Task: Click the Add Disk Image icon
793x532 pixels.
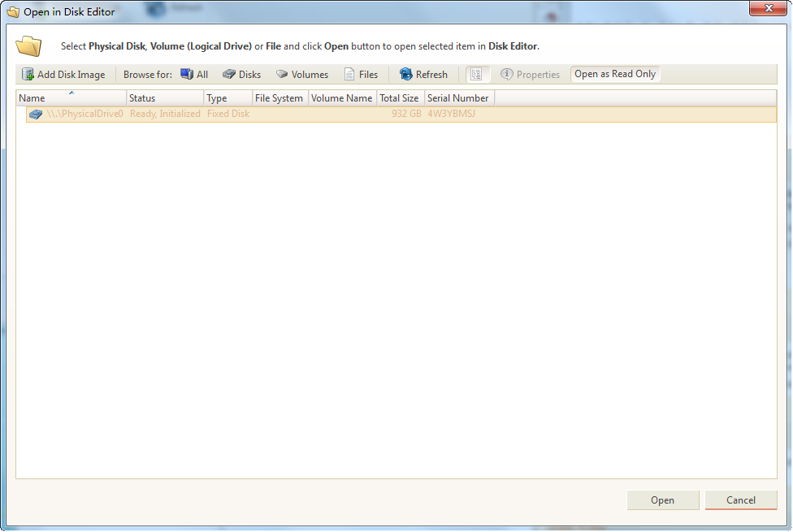Action: [28, 74]
